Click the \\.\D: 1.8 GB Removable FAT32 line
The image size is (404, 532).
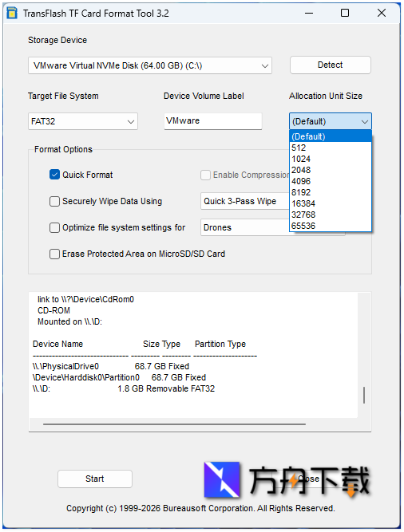tap(124, 388)
